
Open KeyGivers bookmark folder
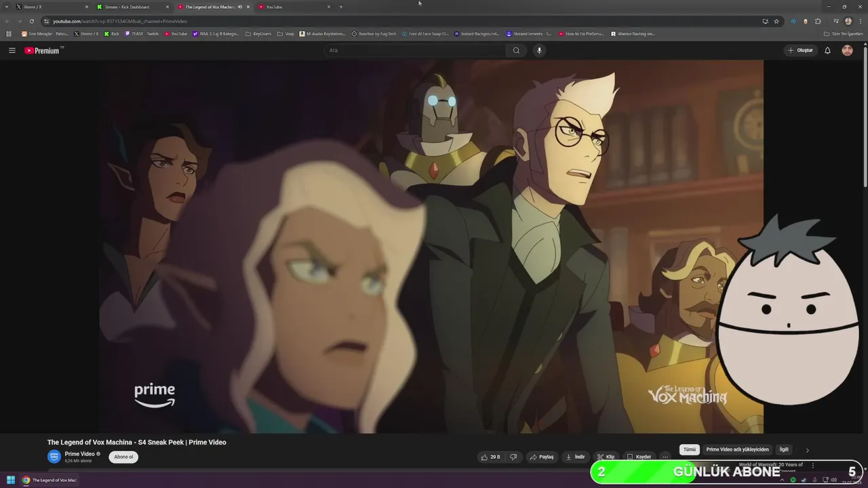point(258,33)
